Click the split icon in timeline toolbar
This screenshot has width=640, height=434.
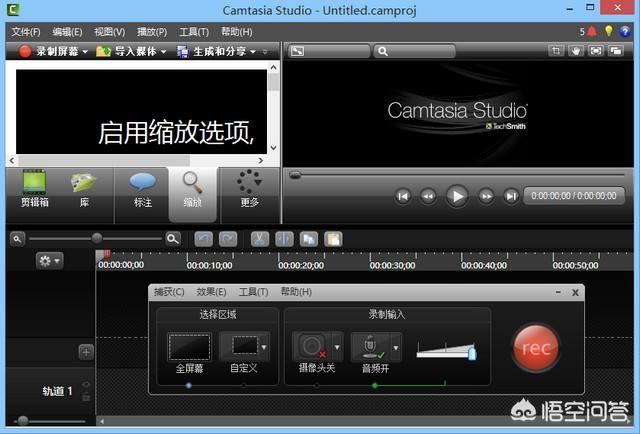click(x=284, y=239)
